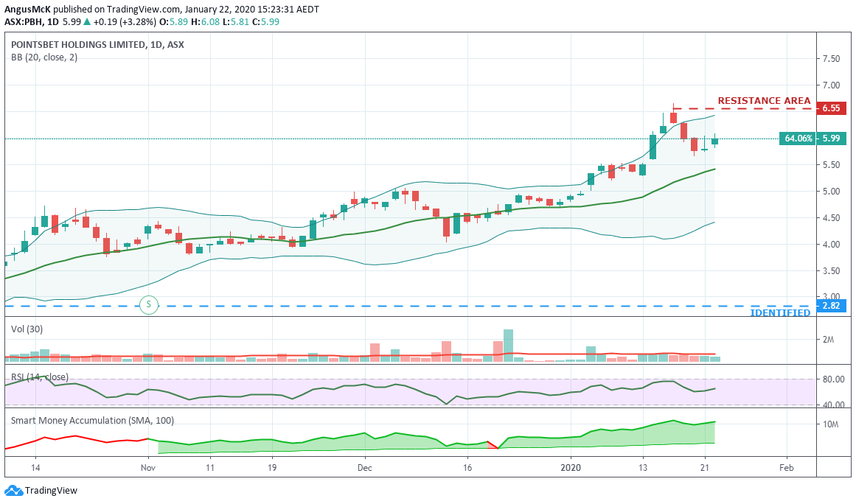Click the O:5.89 open value in header
The width and height of the screenshot is (856, 504).
[x=173, y=22]
